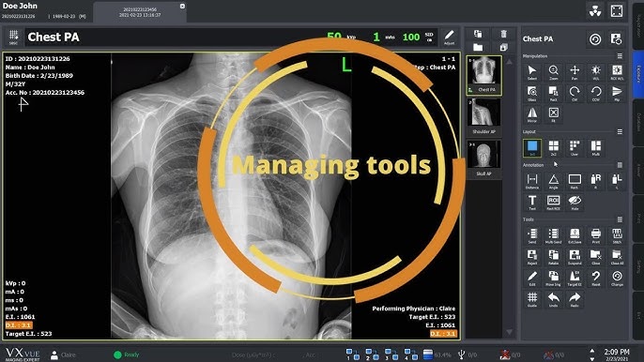Click the Print tool icon
Image resolution: width=644 pixels, height=362 pixels.
(x=595, y=236)
